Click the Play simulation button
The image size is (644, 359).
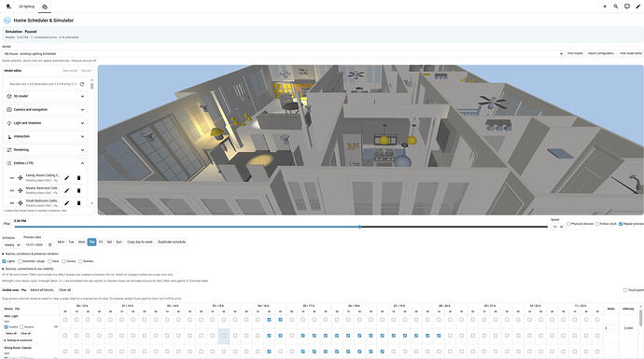[7, 224]
